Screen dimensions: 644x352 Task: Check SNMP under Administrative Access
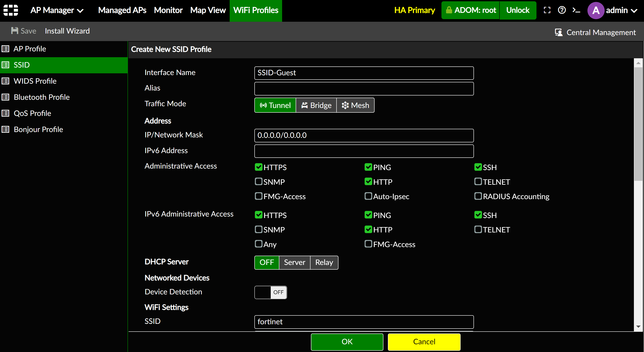[x=258, y=181]
